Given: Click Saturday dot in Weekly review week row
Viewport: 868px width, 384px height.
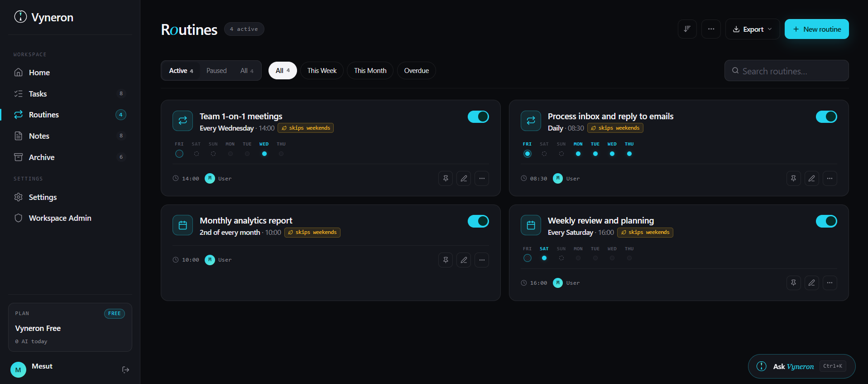Looking at the screenshot, I should click(x=544, y=258).
